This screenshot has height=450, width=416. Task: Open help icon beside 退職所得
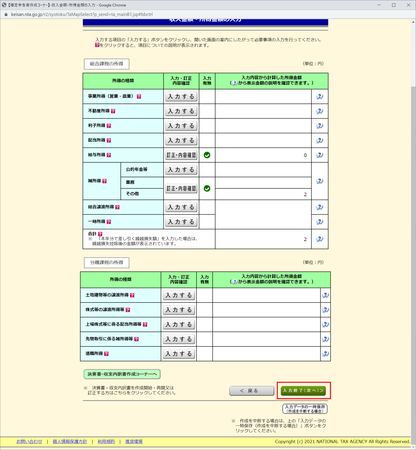point(106,354)
